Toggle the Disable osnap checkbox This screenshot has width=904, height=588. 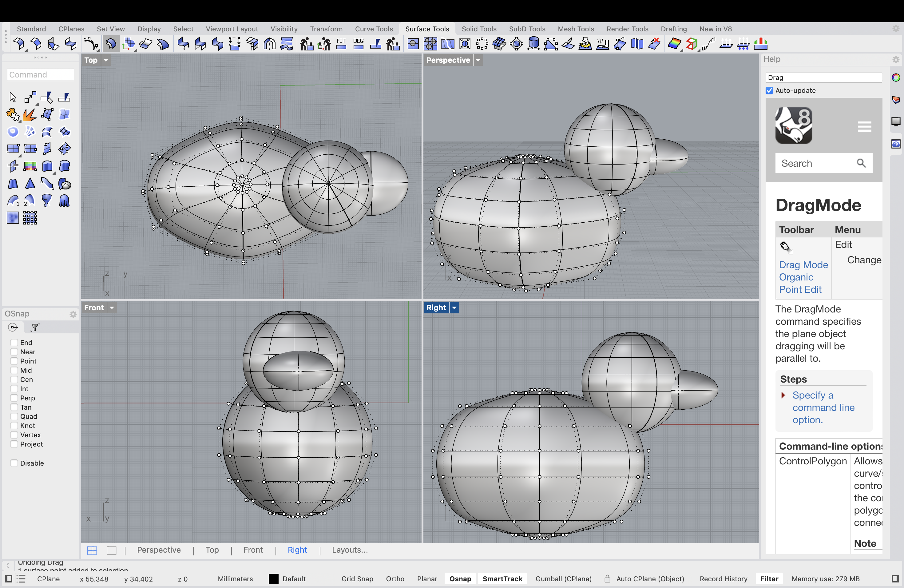[14, 463]
